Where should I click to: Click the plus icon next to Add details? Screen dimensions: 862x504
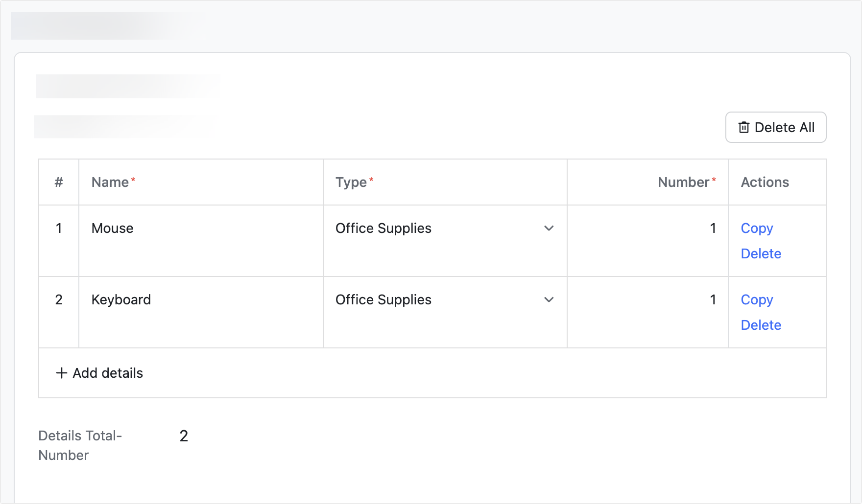point(61,373)
